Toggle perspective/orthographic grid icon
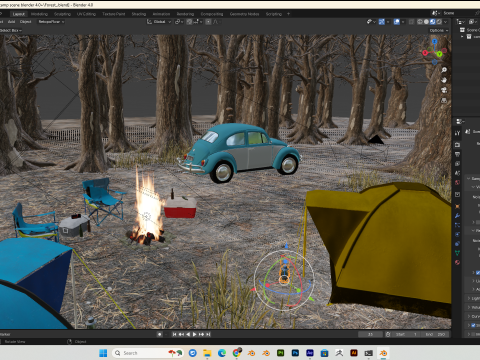 [444, 100]
